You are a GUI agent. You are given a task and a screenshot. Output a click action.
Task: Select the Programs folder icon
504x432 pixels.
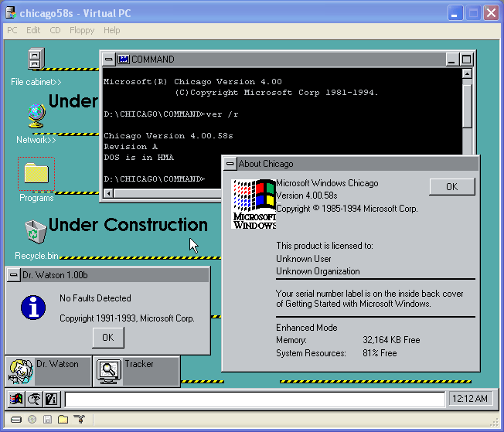(36, 173)
